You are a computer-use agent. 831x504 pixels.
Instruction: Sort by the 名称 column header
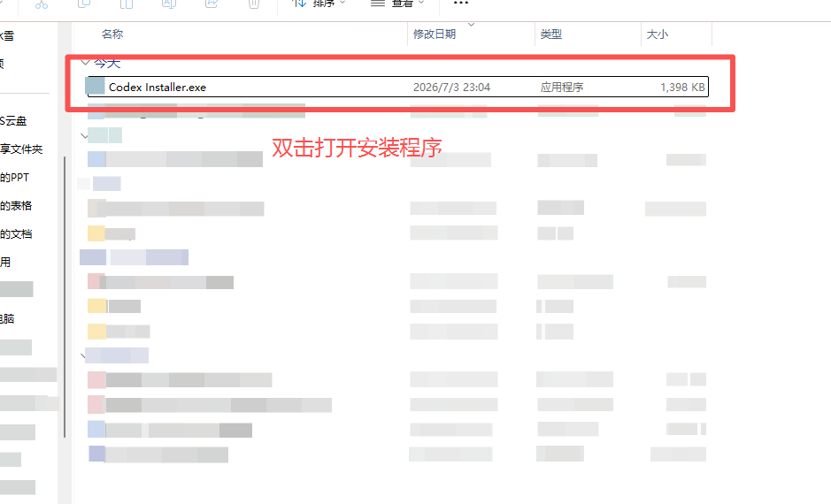coord(112,34)
